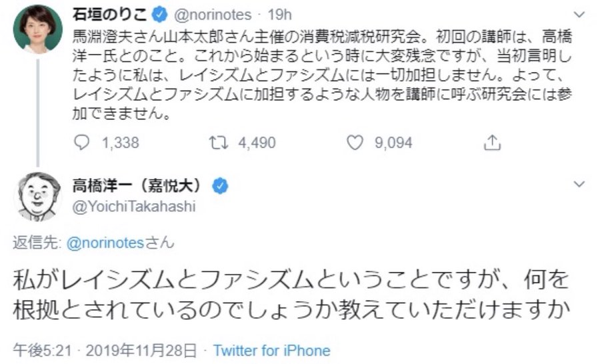Open the 19h timestamp link
Viewport: 600px width, 364px height.
click(x=279, y=15)
